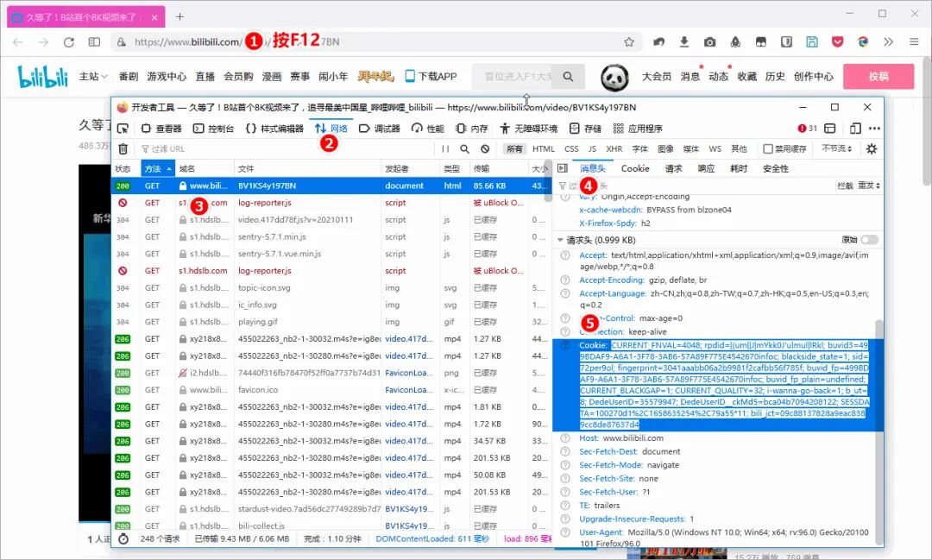Open help icon beside Accept-Encoding header
The height and width of the screenshot is (560, 932).
[565, 280]
